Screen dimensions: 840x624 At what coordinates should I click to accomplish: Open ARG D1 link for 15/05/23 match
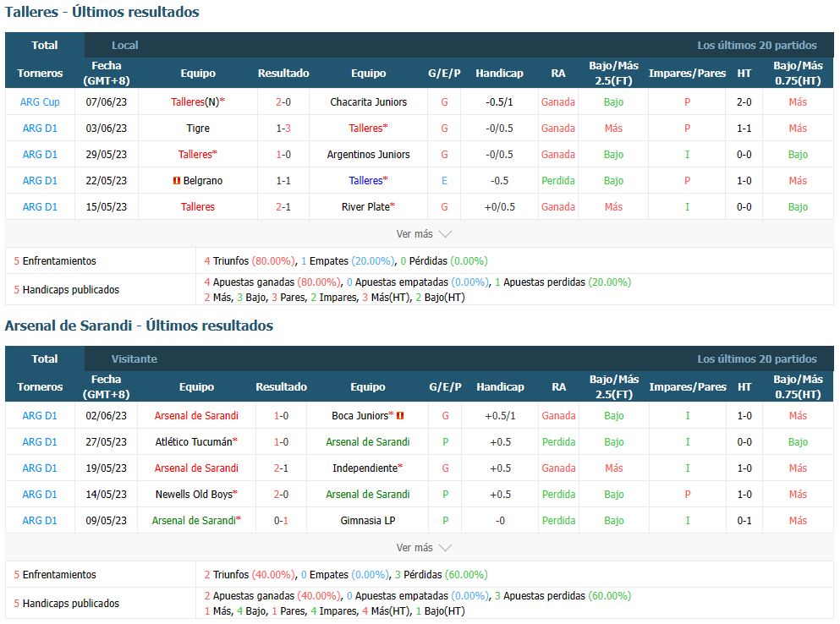[x=40, y=207]
